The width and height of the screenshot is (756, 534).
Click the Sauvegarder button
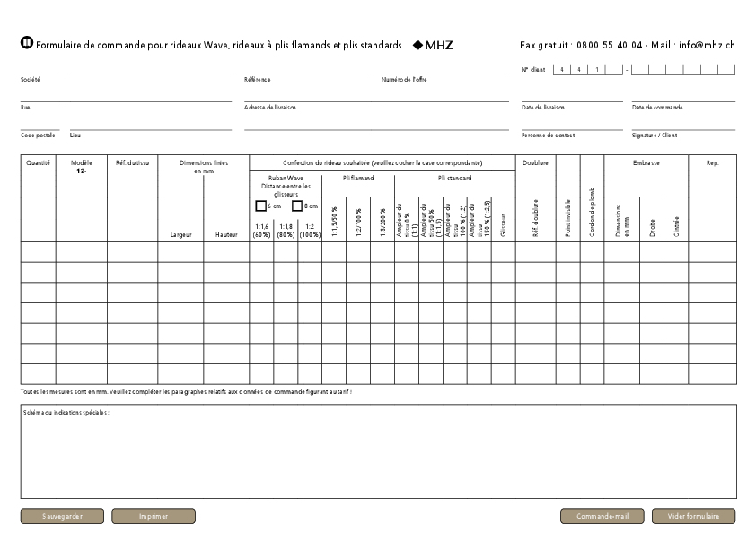pos(62,516)
